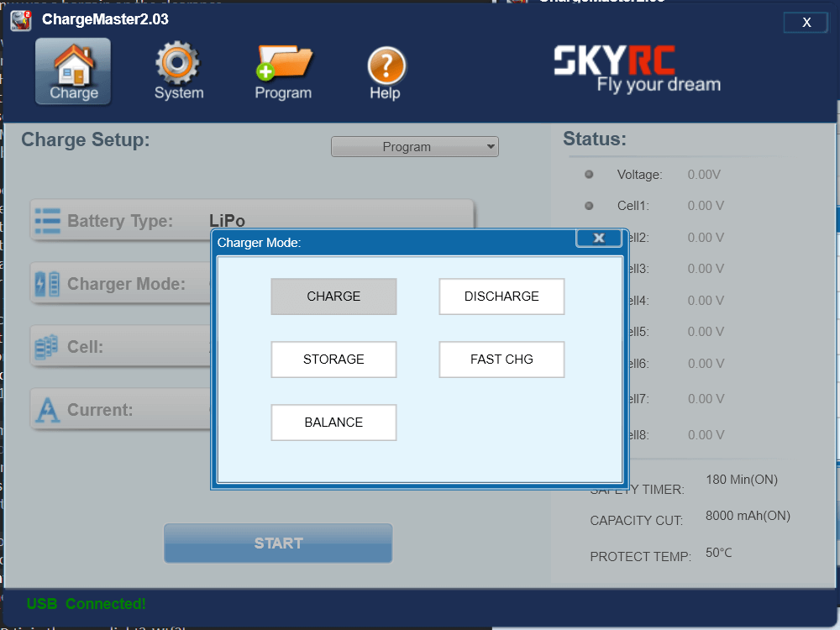Select CHARGE mode
The height and width of the screenshot is (630, 840).
click(333, 296)
